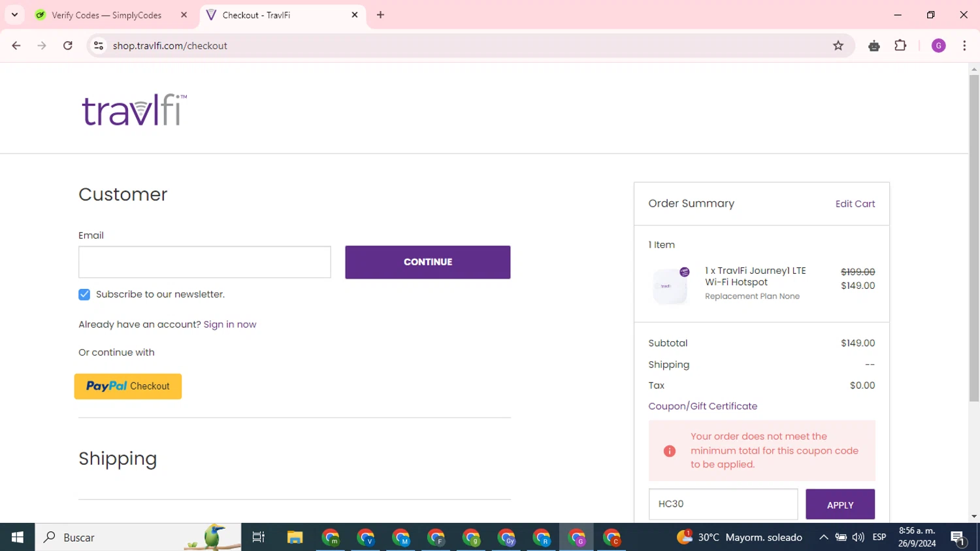The width and height of the screenshot is (980, 551).
Task: Click the page scrollbar down arrow
Action: (x=974, y=516)
